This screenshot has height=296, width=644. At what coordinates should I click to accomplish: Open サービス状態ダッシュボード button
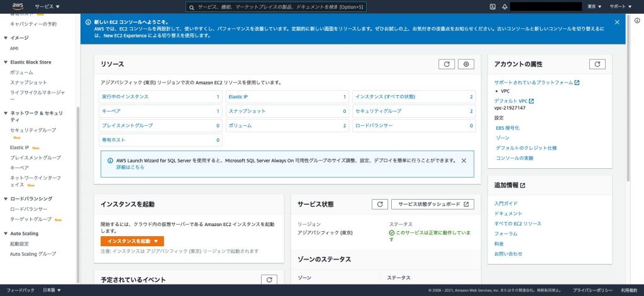pyautogui.click(x=433, y=204)
